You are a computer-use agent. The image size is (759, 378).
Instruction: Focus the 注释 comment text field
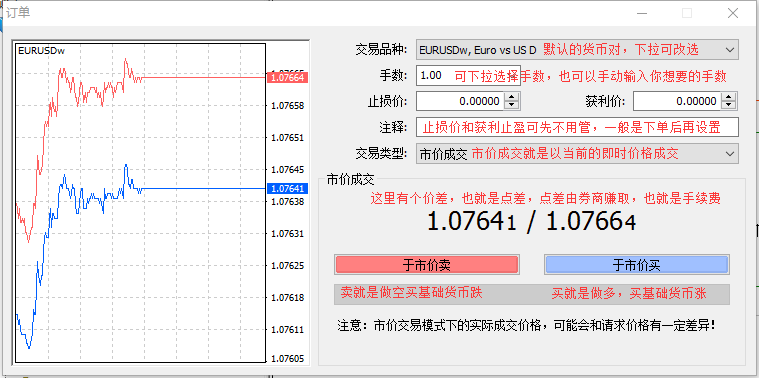point(577,127)
